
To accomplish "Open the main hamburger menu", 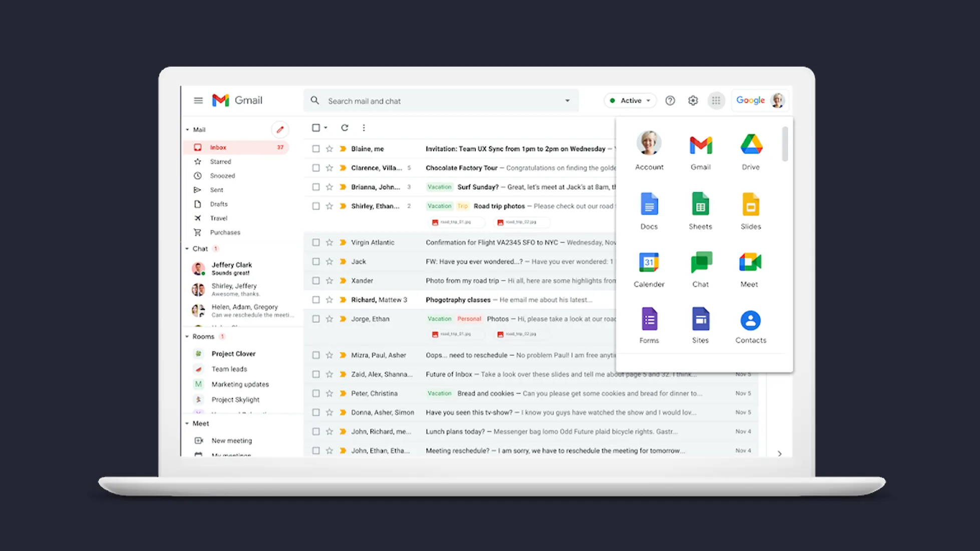I will point(198,101).
